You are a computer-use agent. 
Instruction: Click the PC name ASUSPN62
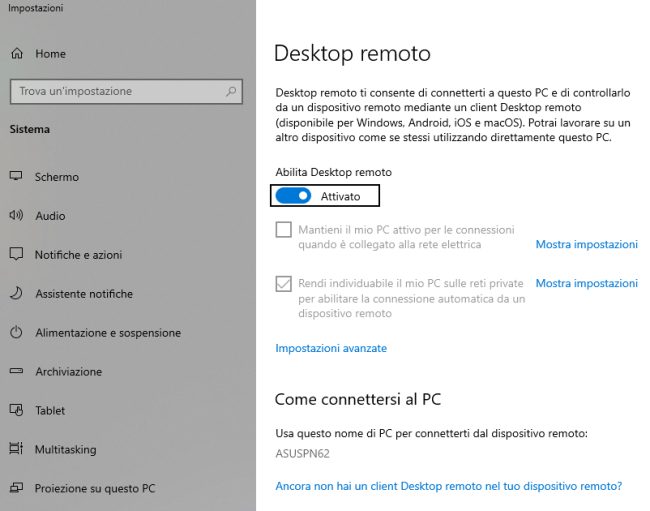click(302, 453)
